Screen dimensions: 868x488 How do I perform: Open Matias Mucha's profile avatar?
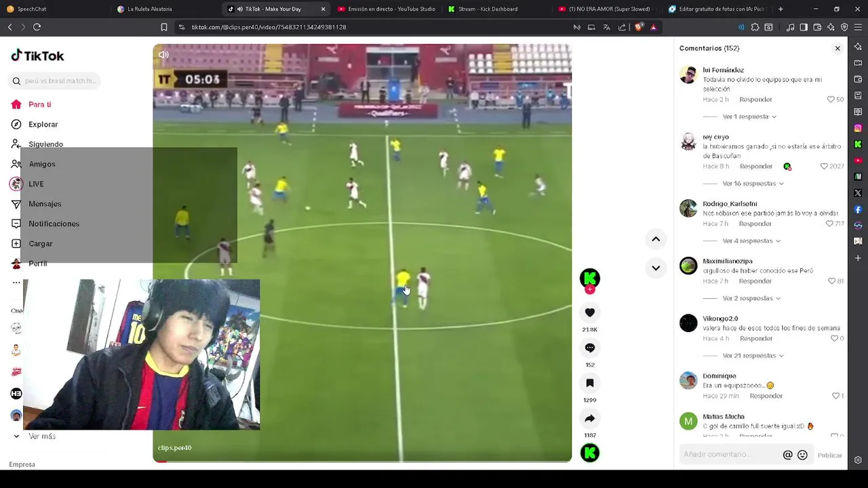click(688, 421)
